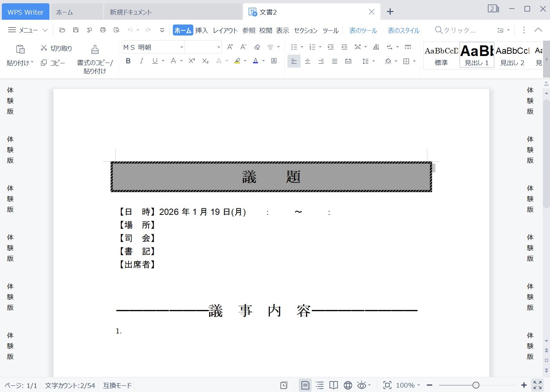Click the Save icon in quick toolbar
The width and height of the screenshot is (550, 392).
[76, 30]
